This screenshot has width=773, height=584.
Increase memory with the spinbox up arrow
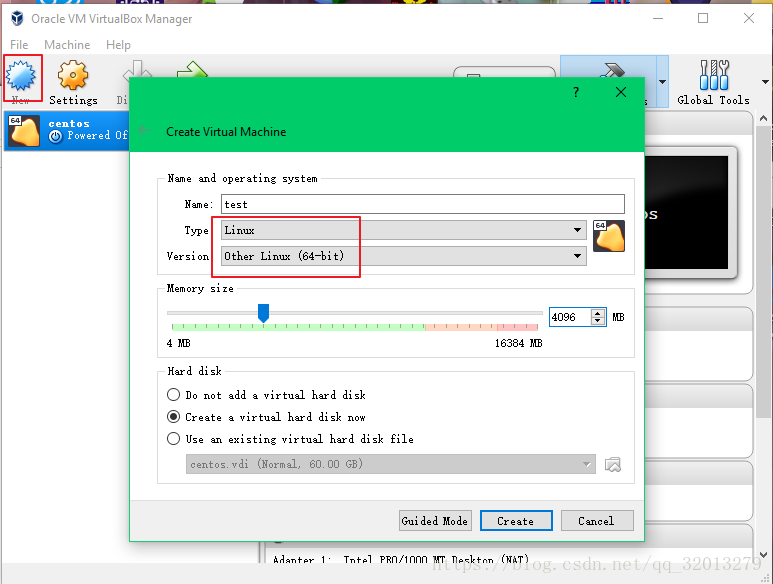coord(597,313)
